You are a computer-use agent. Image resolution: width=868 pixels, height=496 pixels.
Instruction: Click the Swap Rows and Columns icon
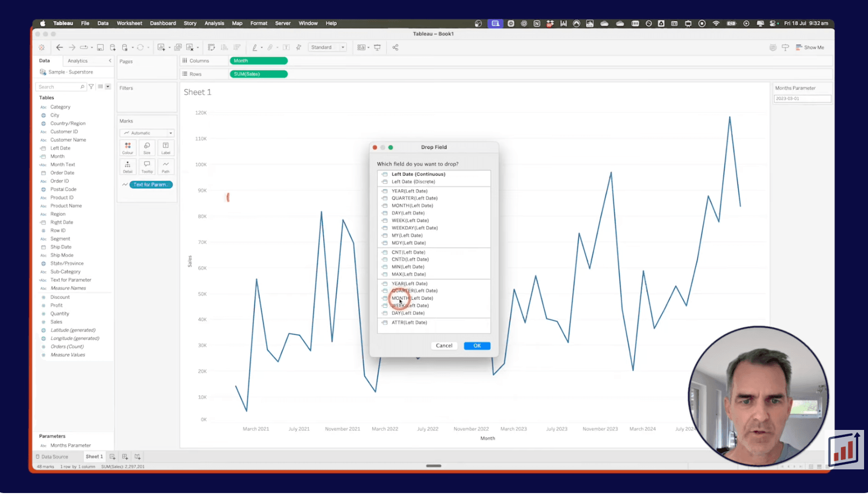(212, 47)
